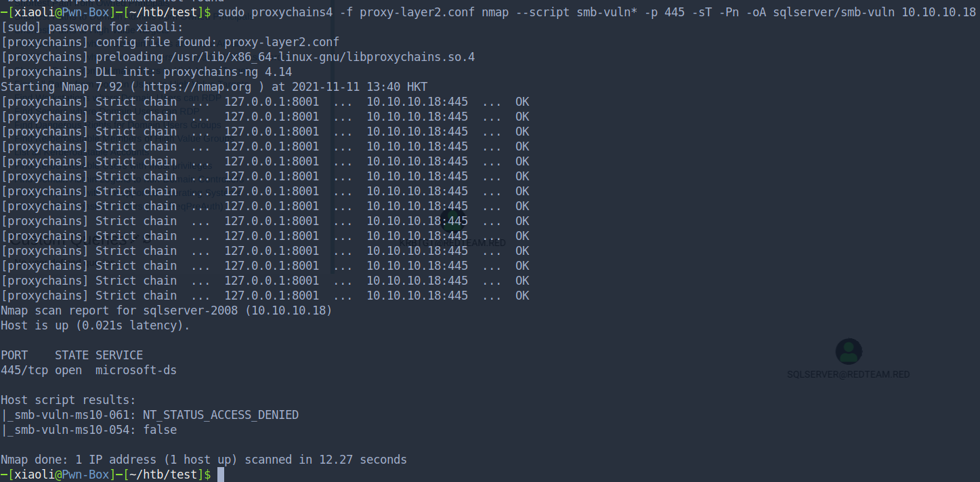Click the 'Nmap done' summary line
The width and height of the screenshot is (980, 482).
tap(203, 460)
